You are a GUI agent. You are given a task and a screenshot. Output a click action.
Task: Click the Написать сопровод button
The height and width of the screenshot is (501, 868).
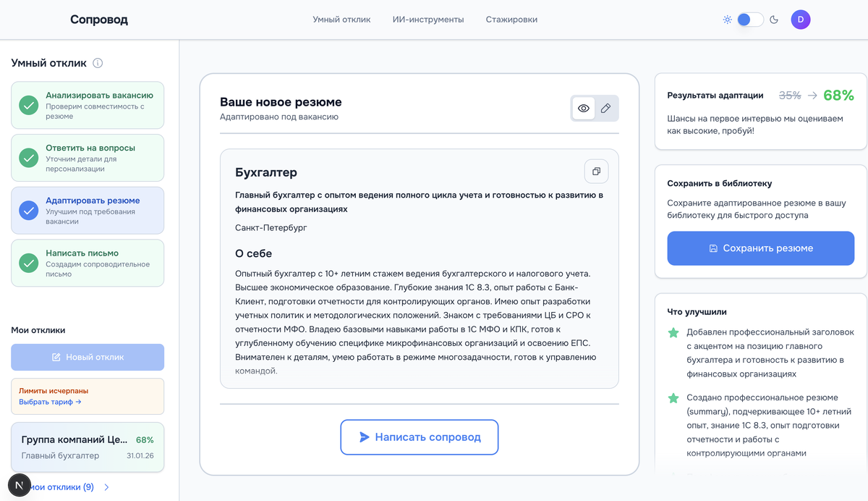click(x=420, y=437)
